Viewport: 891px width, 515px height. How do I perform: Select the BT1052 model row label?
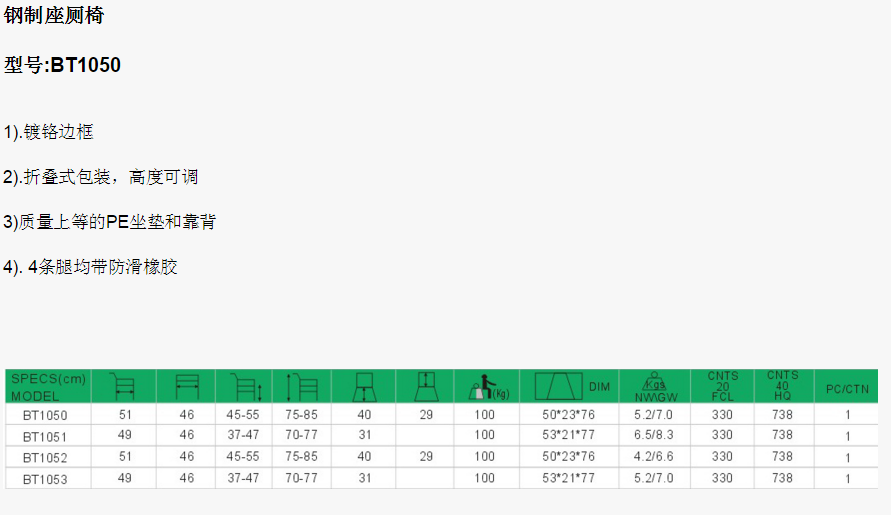point(45,457)
